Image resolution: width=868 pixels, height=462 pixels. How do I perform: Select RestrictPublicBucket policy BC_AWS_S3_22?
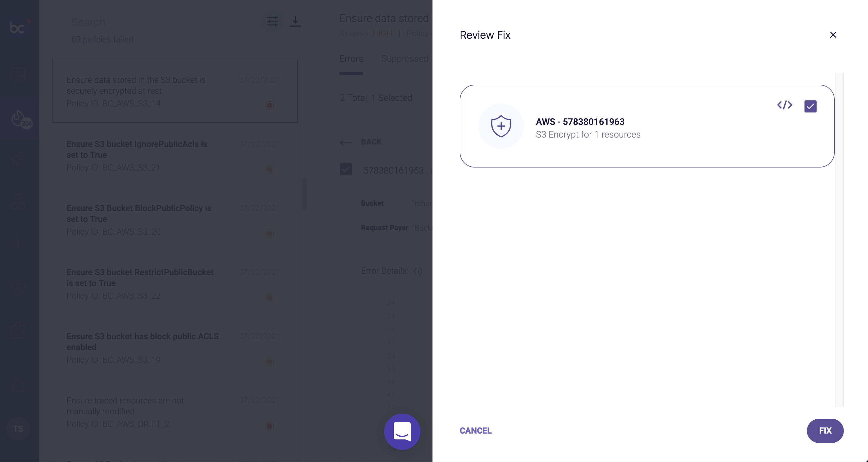(175, 283)
